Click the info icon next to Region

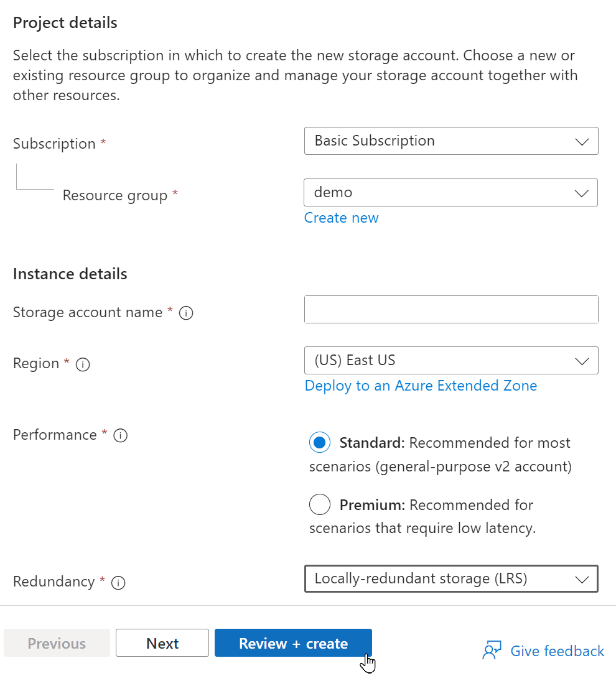(x=82, y=365)
